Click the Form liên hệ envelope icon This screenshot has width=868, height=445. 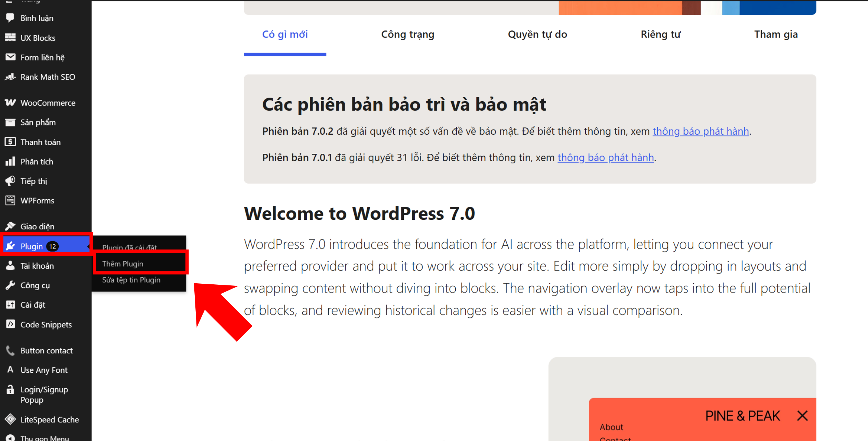pos(10,57)
